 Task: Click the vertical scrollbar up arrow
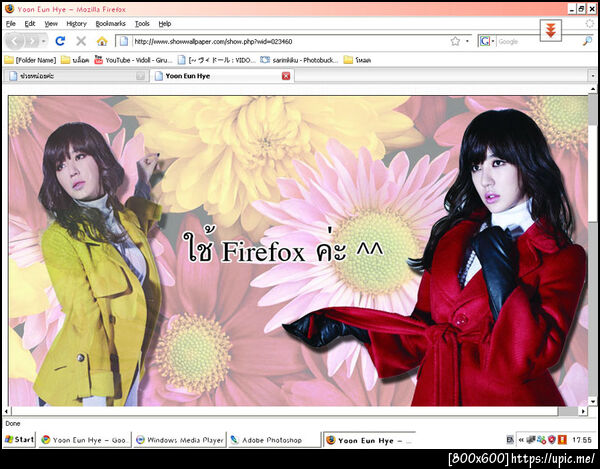click(593, 89)
